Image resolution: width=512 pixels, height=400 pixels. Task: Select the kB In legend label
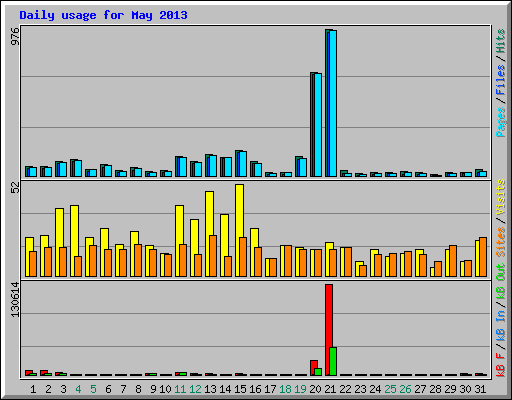[500, 325]
